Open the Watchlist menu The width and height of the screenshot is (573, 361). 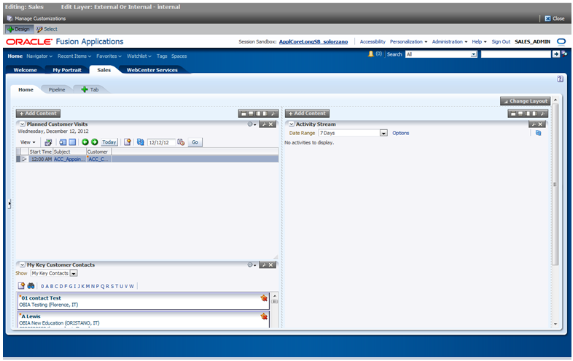(x=139, y=56)
